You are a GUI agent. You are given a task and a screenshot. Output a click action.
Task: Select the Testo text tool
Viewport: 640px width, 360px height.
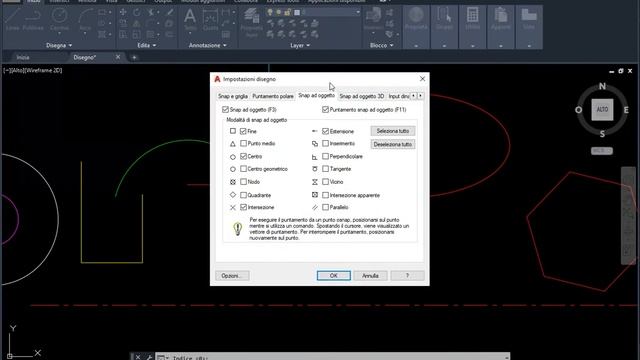point(190,20)
